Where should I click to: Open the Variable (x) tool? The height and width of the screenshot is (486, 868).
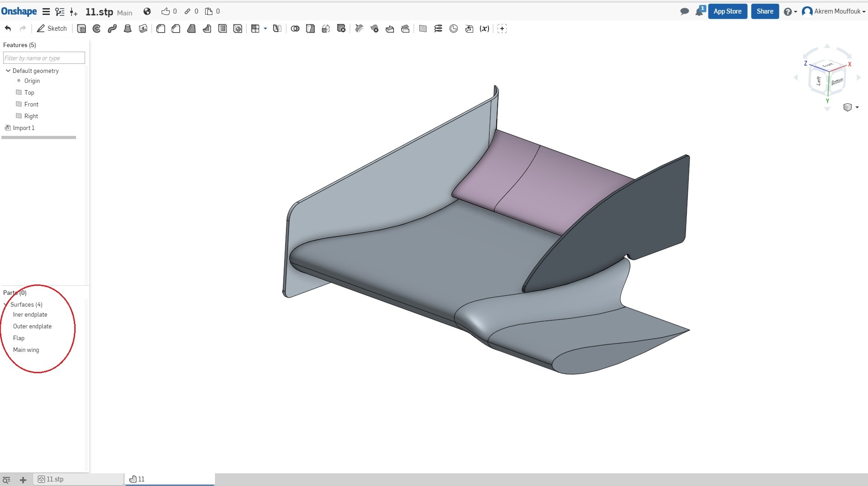coord(484,29)
